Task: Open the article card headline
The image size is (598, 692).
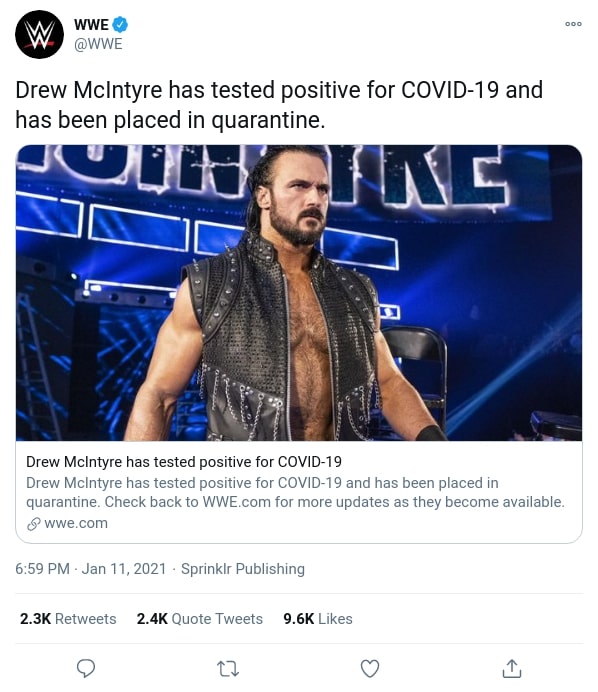Action: [x=184, y=462]
